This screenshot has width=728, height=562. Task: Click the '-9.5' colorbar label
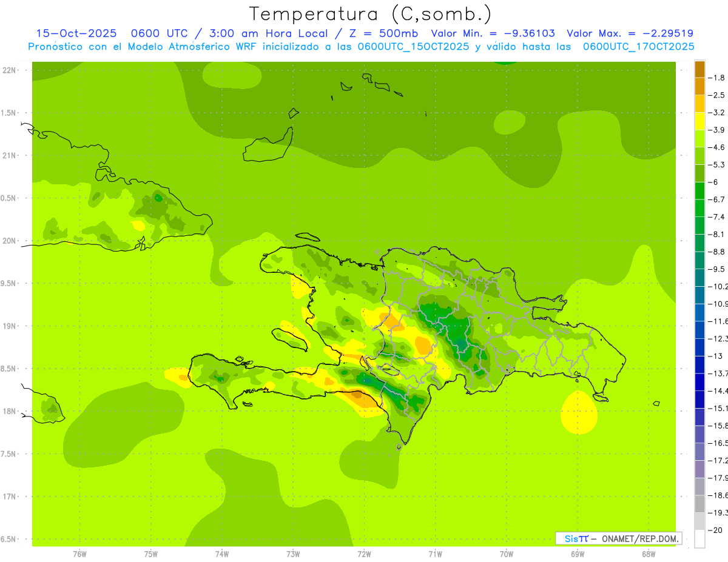tap(717, 269)
